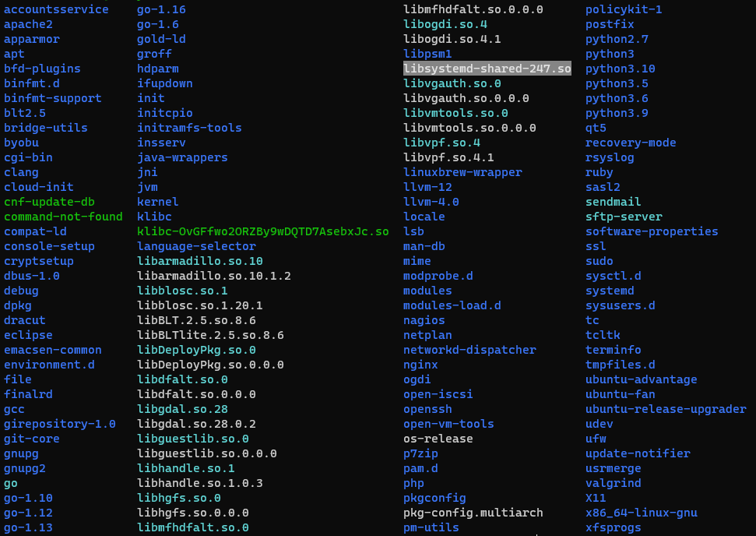Click the initramfs-tools directory
The height and width of the screenshot is (536, 756).
[x=189, y=128]
